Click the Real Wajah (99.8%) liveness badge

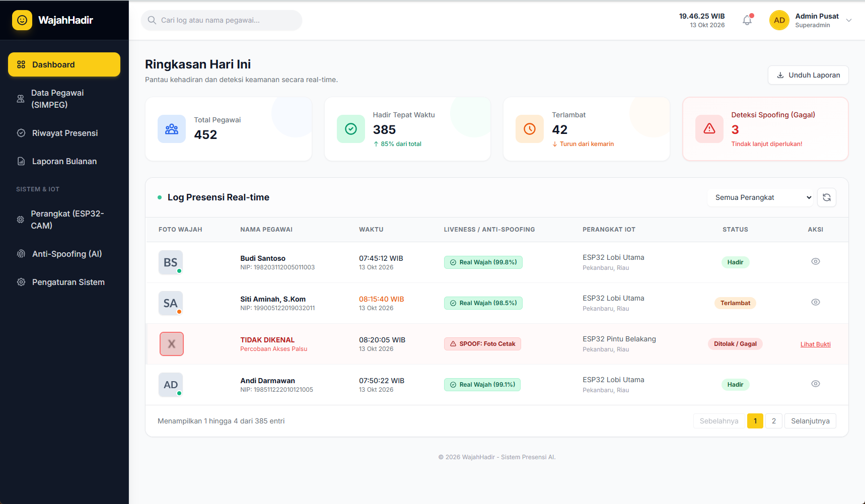(x=483, y=262)
